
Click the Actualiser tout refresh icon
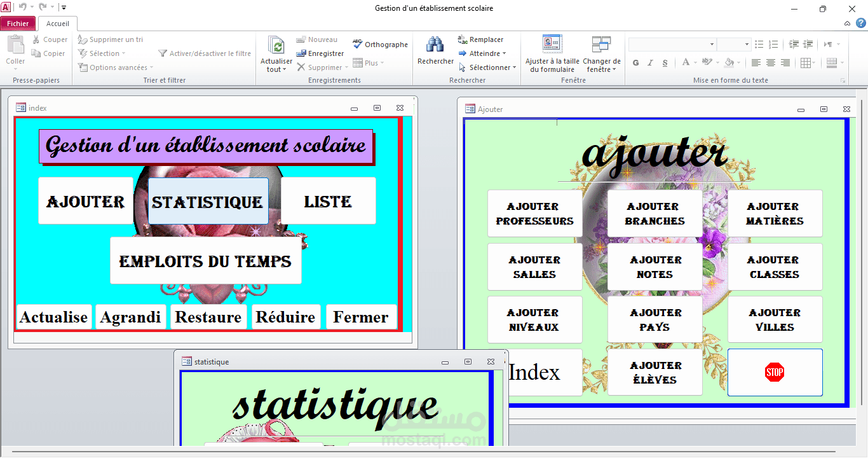pos(276,45)
